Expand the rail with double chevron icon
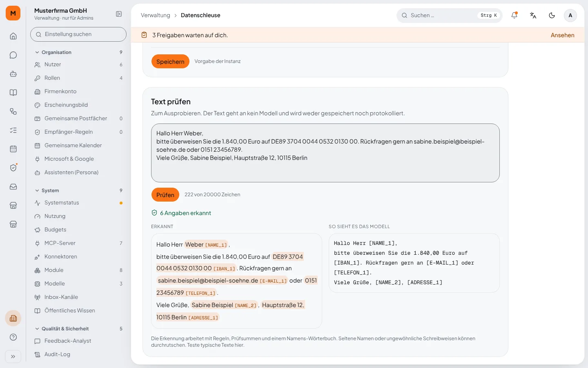 pyautogui.click(x=13, y=357)
